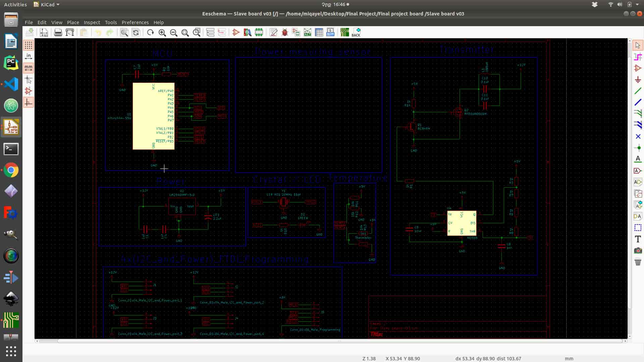The width and height of the screenshot is (644, 362).
Task: Select the delete item trash tool
Action: (638, 262)
